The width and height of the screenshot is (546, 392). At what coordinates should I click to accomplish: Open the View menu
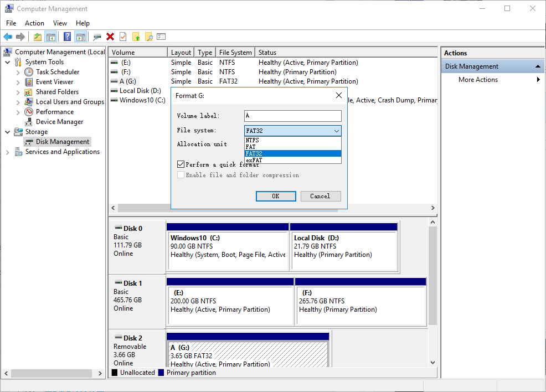click(60, 23)
